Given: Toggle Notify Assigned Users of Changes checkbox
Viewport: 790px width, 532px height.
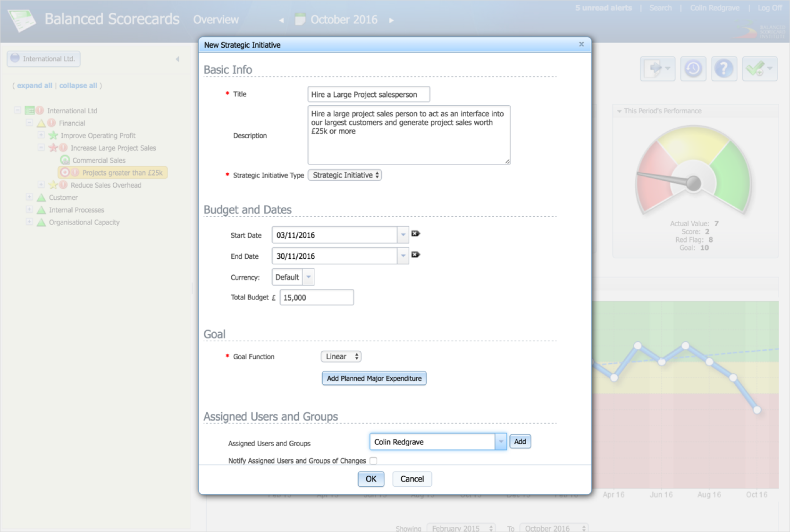Looking at the screenshot, I should tap(373, 461).
